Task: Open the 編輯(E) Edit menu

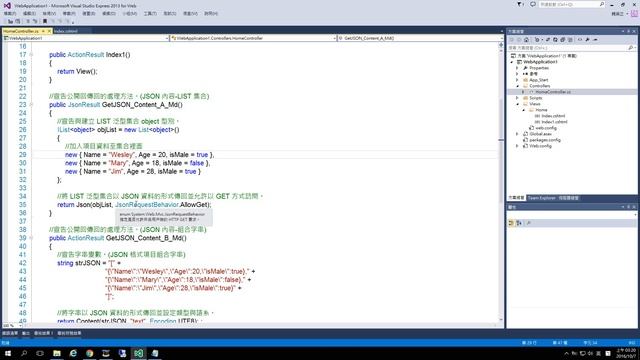Action: [x=29, y=13]
